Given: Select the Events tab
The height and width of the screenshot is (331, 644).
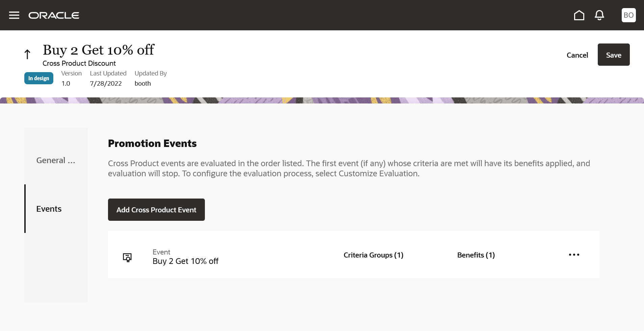Looking at the screenshot, I should [49, 209].
